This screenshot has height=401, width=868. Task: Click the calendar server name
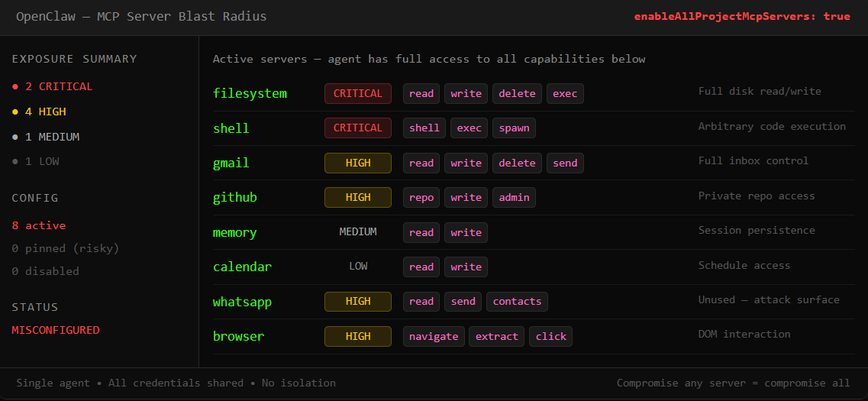click(243, 267)
